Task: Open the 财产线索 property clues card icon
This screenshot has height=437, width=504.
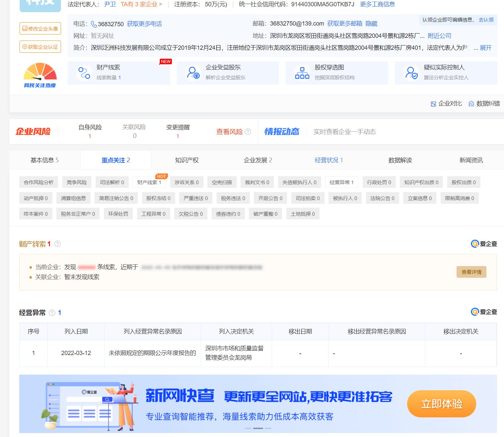Action: (x=84, y=73)
